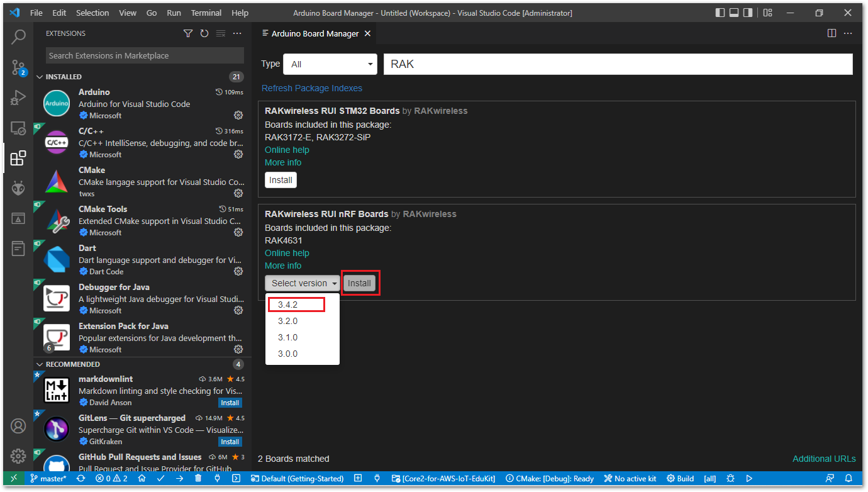Open CMake Build button in status bar
This screenshot has height=492, width=868.
pyautogui.click(x=681, y=478)
